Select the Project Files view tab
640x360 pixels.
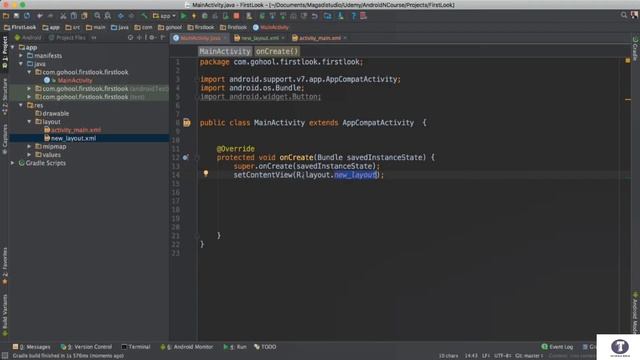(68, 38)
